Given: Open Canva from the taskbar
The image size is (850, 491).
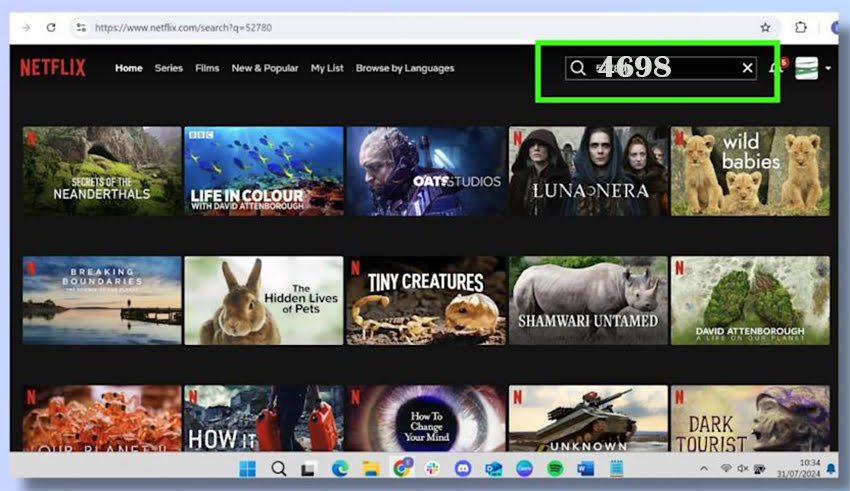Looking at the screenshot, I should [524, 468].
